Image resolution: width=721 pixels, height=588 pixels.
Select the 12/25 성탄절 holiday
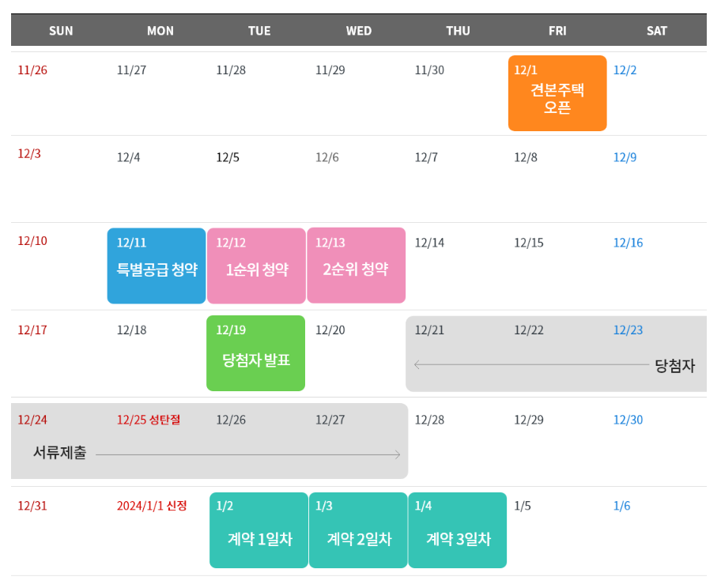pyautogui.click(x=149, y=420)
